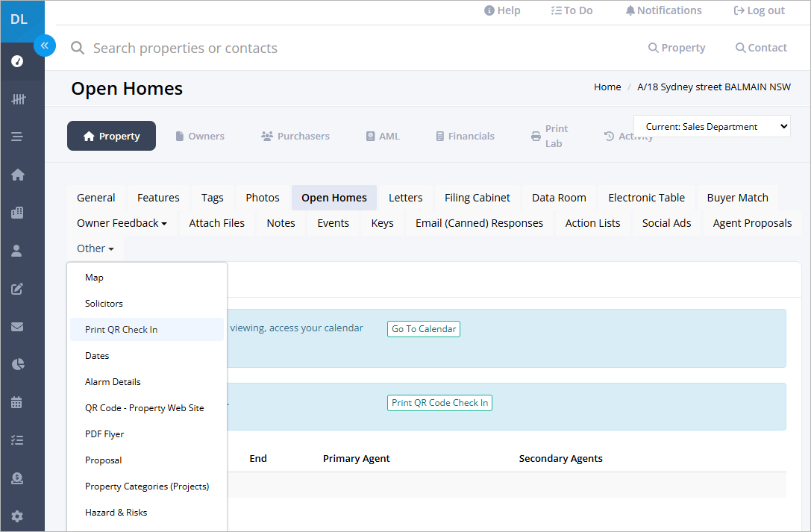The image size is (811, 532).
Task: Open the settings gear icon in the sidebar
Action: (x=17, y=516)
